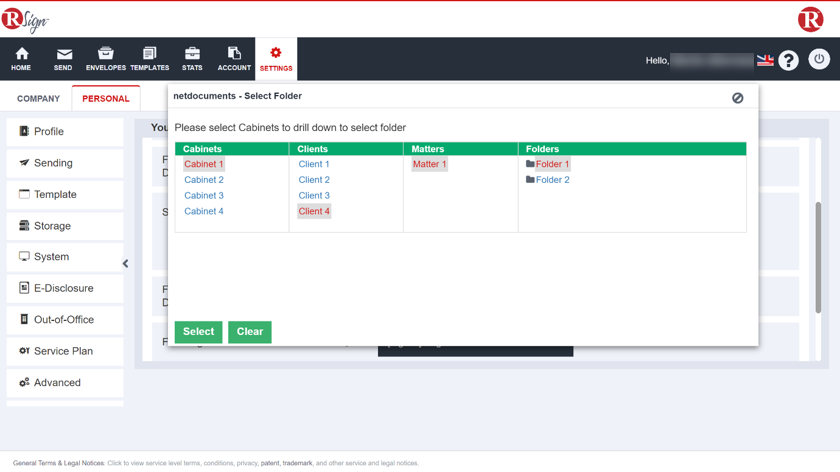
Task: Collapse the sidebar with the arrow
Action: coord(125,264)
